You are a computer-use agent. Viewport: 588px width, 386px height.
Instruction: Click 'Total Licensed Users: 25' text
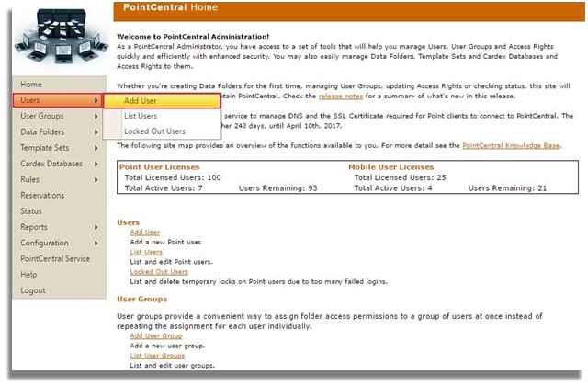pyautogui.click(x=400, y=177)
